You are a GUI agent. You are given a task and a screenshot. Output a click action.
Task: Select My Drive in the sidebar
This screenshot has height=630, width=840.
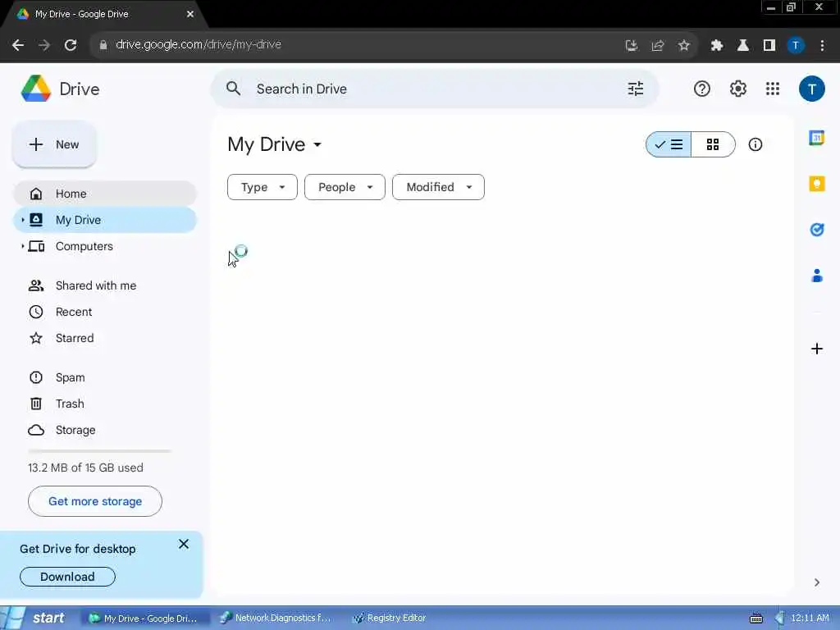(x=105, y=220)
